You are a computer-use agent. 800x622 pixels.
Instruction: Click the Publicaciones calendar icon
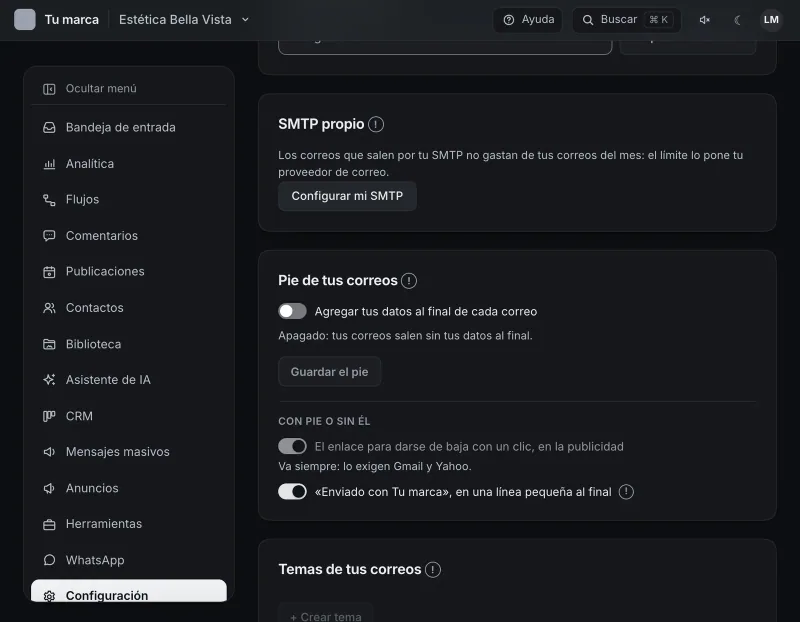pyautogui.click(x=49, y=272)
